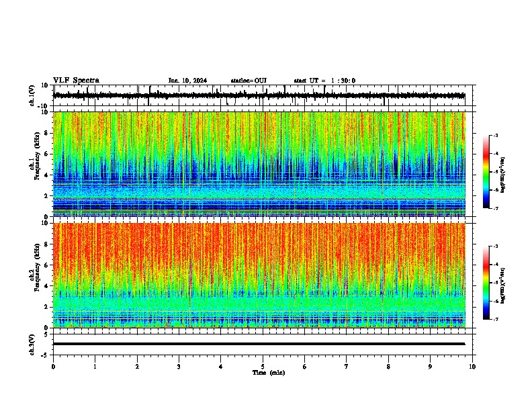Click the "ch.1(V)" axis label
Image resolution: width=532 pixels, height=411 pixels.
point(32,95)
